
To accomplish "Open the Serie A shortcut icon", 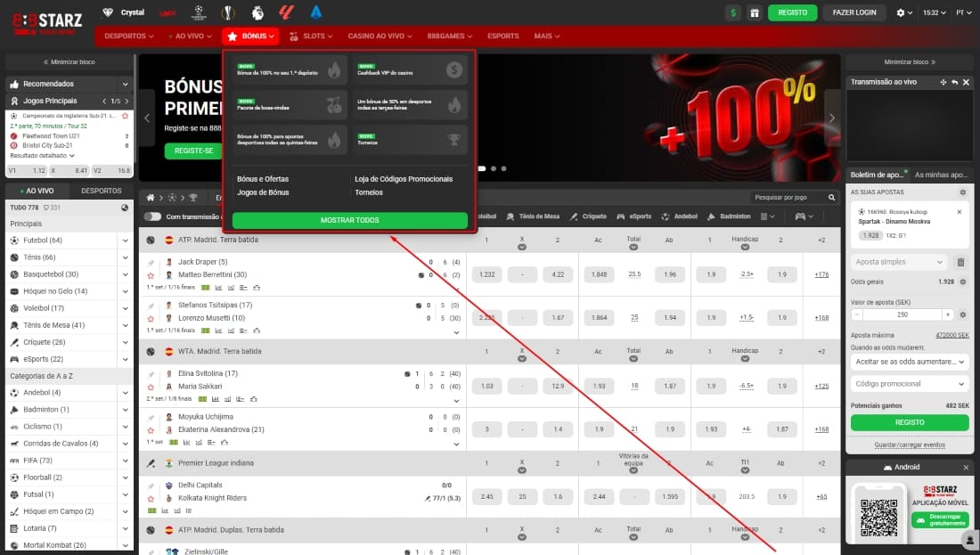I will click(316, 12).
